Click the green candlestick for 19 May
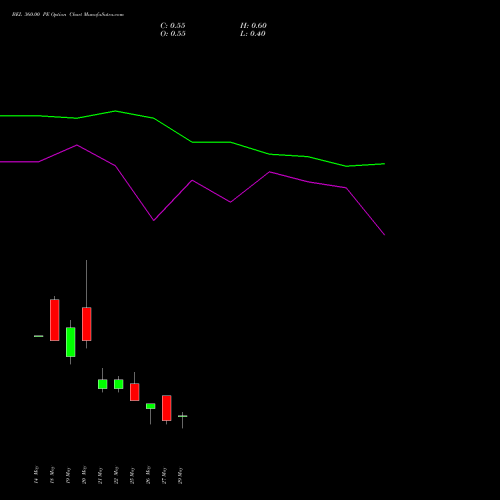The image size is (500, 500). [70, 342]
